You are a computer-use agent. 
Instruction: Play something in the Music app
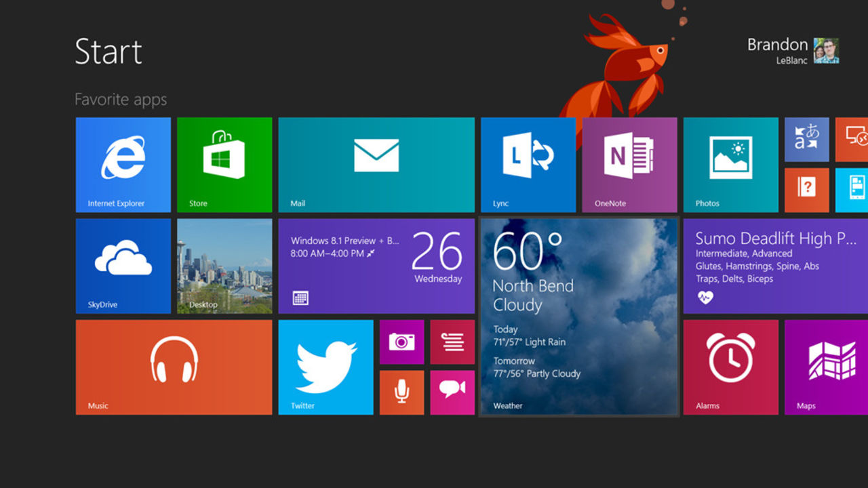(x=174, y=367)
